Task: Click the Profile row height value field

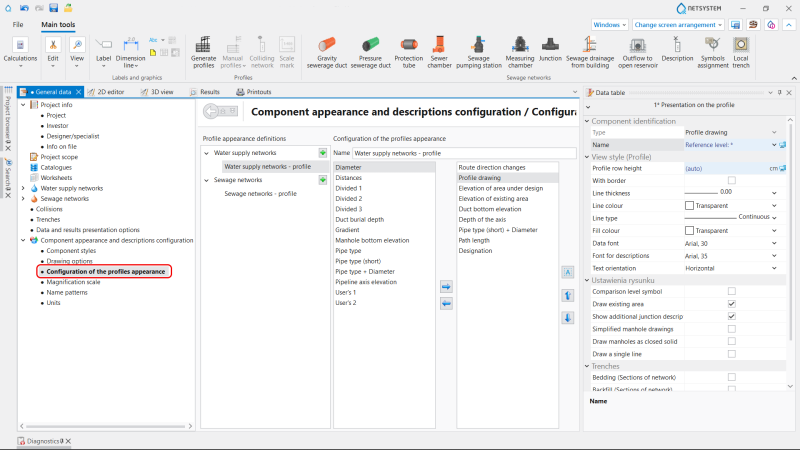Action: [x=726, y=168]
